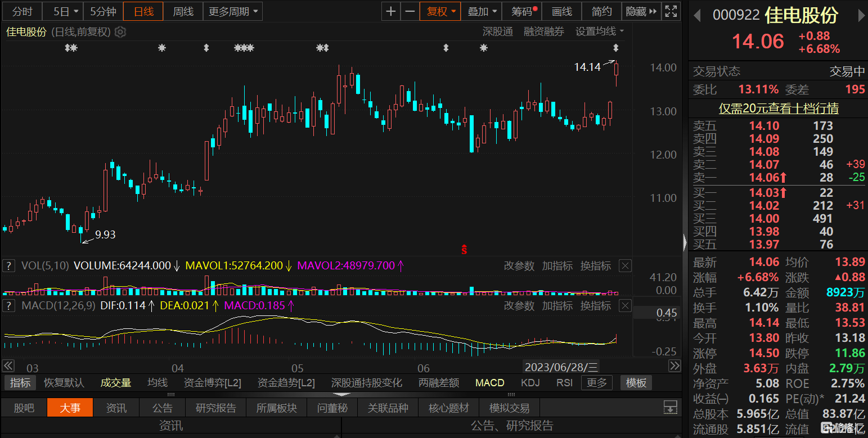Click 改参数 for the MACD panel
This screenshot has width=868, height=438.
(x=519, y=306)
